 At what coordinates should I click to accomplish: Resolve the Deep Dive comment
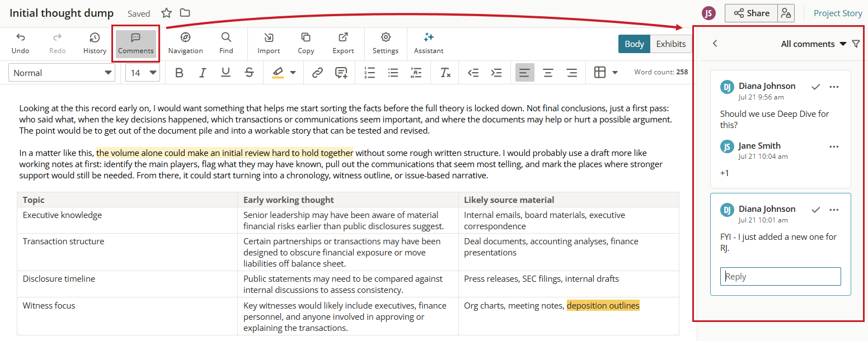(816, 87)
